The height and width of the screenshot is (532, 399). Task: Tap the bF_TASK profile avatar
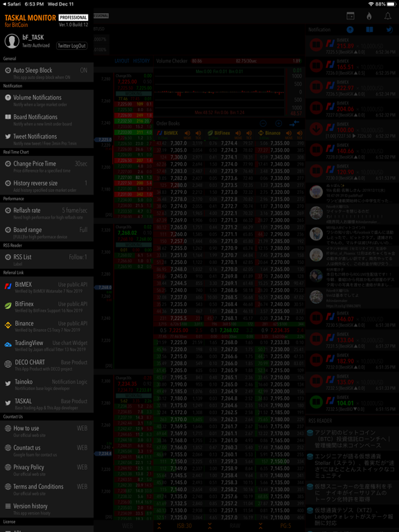(12, 41)
